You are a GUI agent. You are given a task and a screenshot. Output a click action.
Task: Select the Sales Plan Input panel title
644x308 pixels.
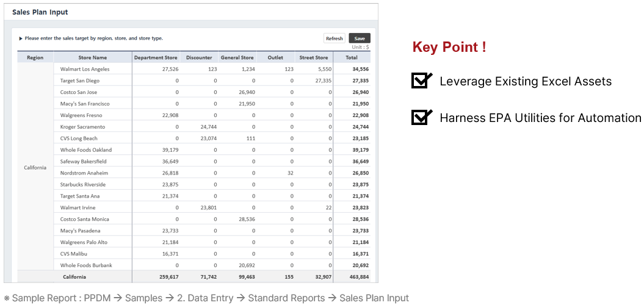coord(40,12)
